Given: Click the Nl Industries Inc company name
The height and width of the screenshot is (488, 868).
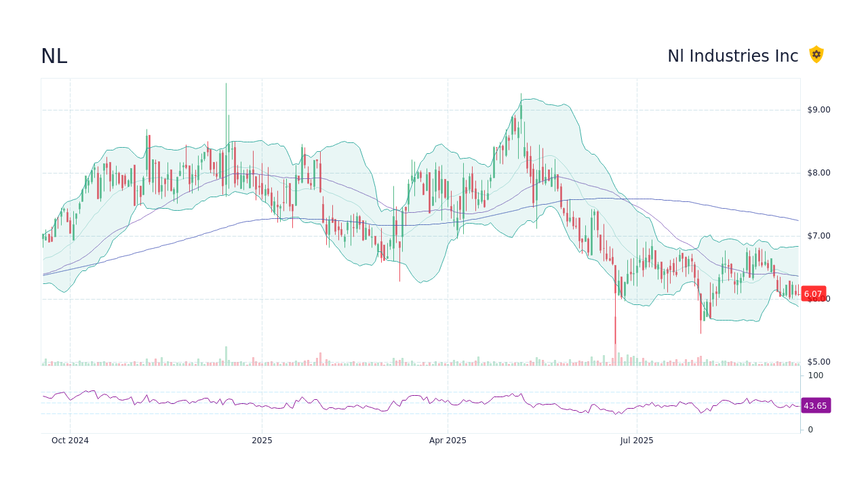Looking at the screenshot, I should pos(733,56).
